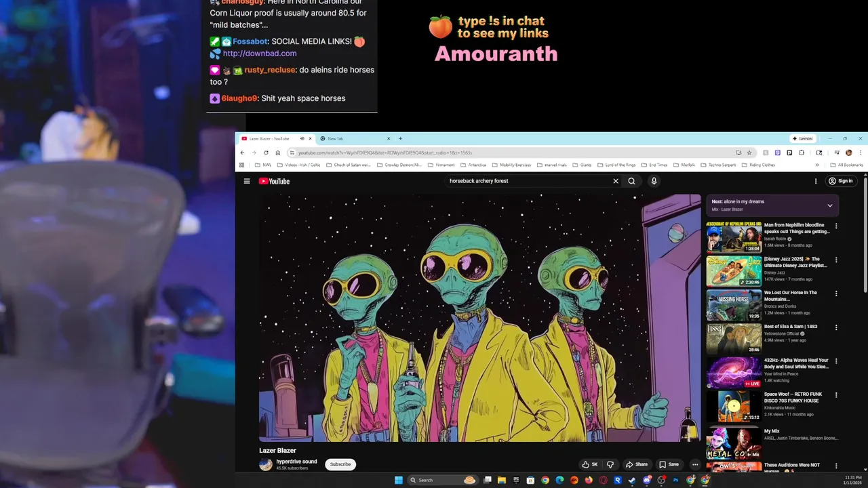This screenshot has height=488, width=868.
Task: Open Techno Serpent bookmark folder
Action: tap(718, 165)
